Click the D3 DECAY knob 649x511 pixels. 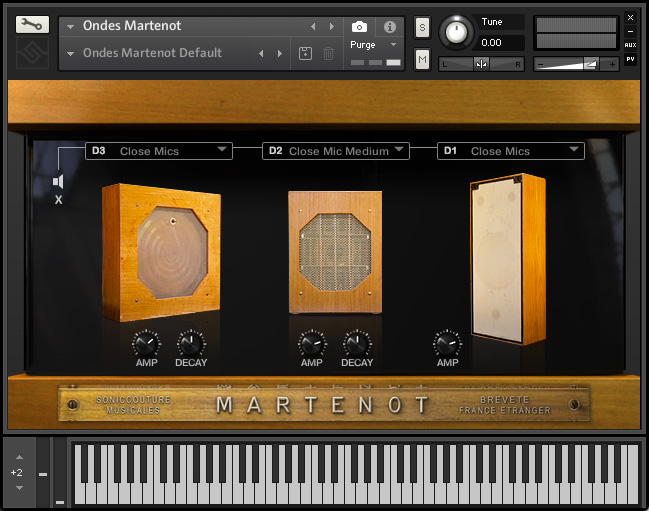point(191,344)
